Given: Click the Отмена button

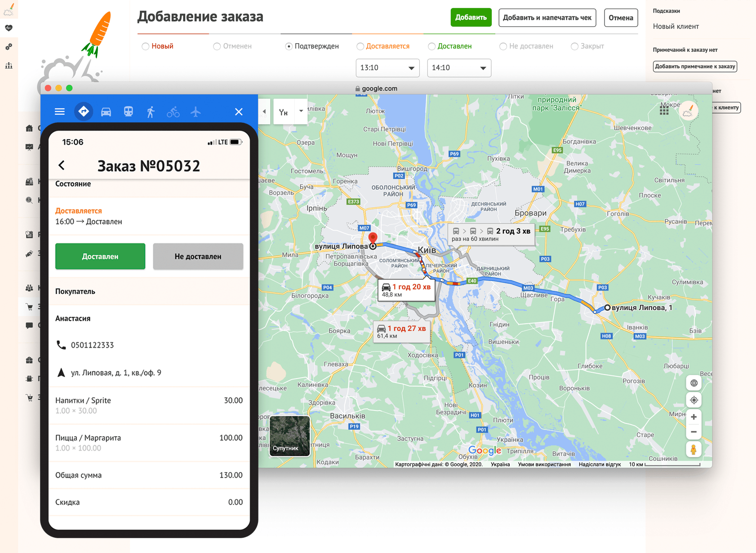Looking at the screenshot, I should tap(621, 18).
